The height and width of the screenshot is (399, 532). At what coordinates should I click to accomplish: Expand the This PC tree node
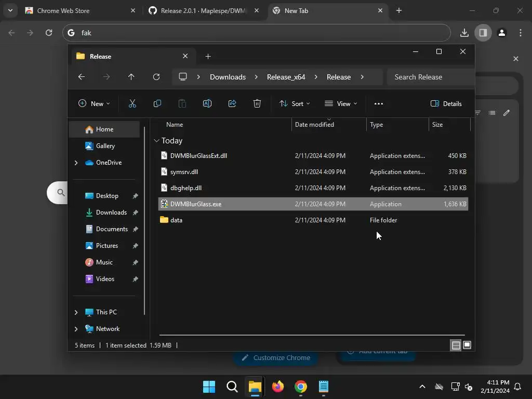[76, 312]
